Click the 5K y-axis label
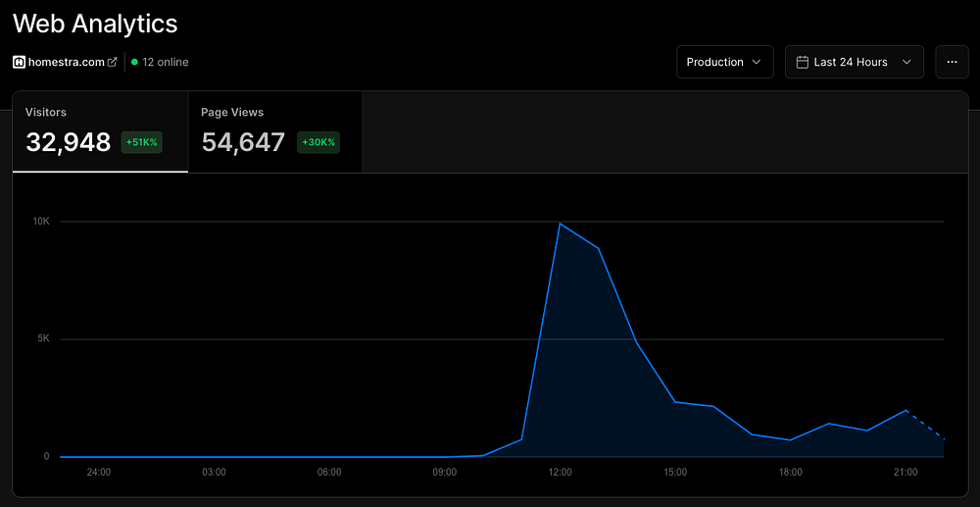The width and height of the screenshot is (980, 507). 43,339
